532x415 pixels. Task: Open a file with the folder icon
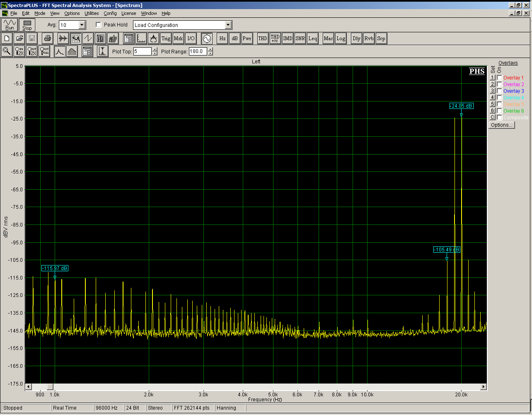[19, 39]
